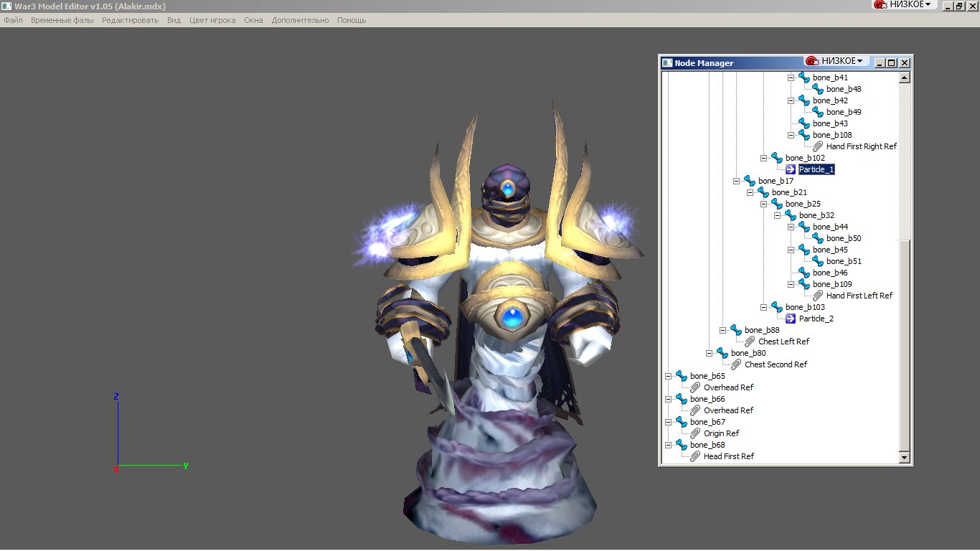
Task: Select the bone_b51 tree label
Action: click(x=844, y=261)
